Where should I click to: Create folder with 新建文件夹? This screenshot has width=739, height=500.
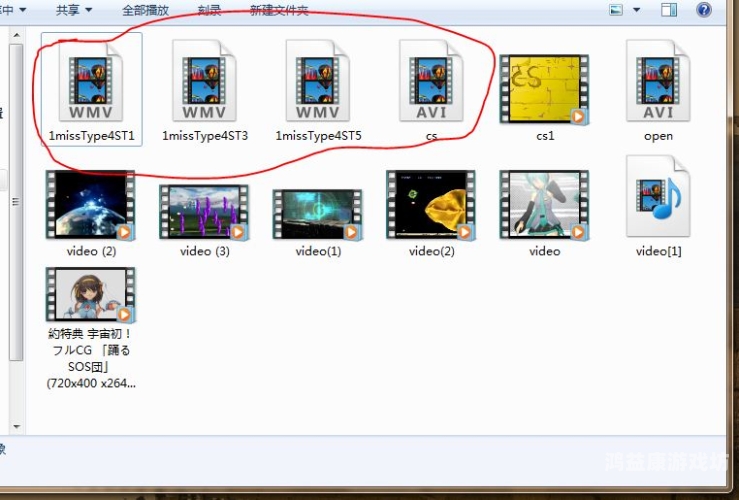coord(279,10)
